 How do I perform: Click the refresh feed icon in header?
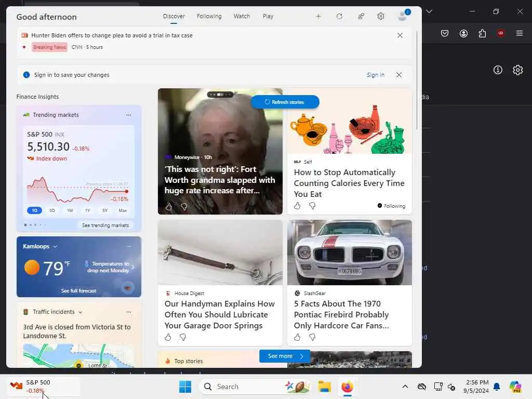[x=339, y=16]
